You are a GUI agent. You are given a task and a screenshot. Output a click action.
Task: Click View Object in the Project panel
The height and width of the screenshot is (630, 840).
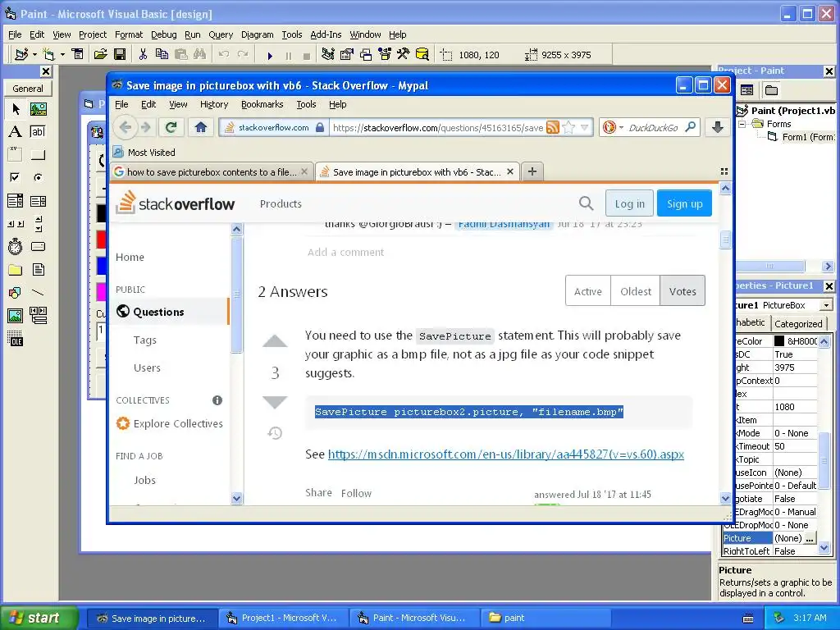[x=746, y=90]
